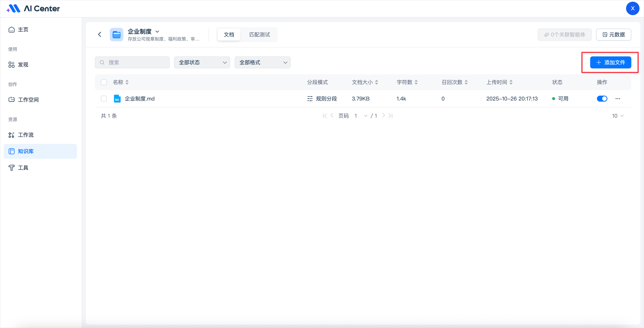Open the three-dot actions menu for 企业制度.md
Image resolution: width=644 pixels, height=328 pixels.
tap(618, 98)
